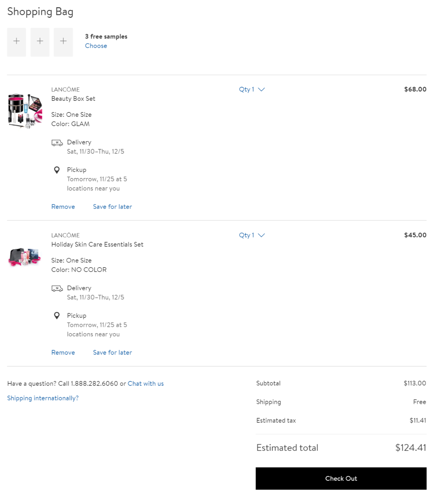Screen dimensions: 448x492
Task: Click delivery truck icon for Holiday Skin Care Set
Action: pos(57,288)
